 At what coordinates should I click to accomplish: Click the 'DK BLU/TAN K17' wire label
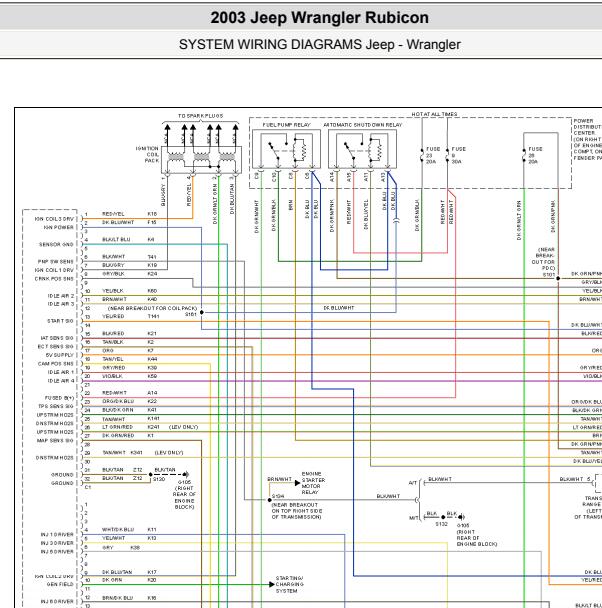(x=129, y=572)
